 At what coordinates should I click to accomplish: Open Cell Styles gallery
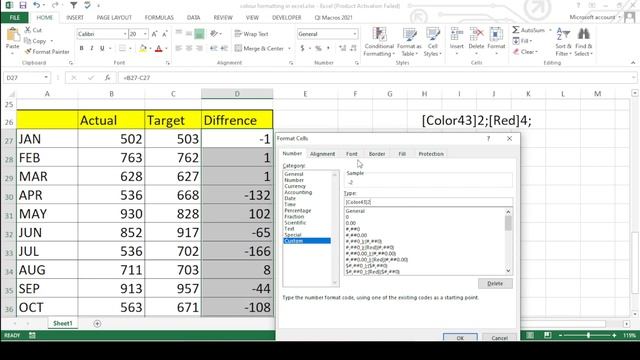tap(433, 42)
